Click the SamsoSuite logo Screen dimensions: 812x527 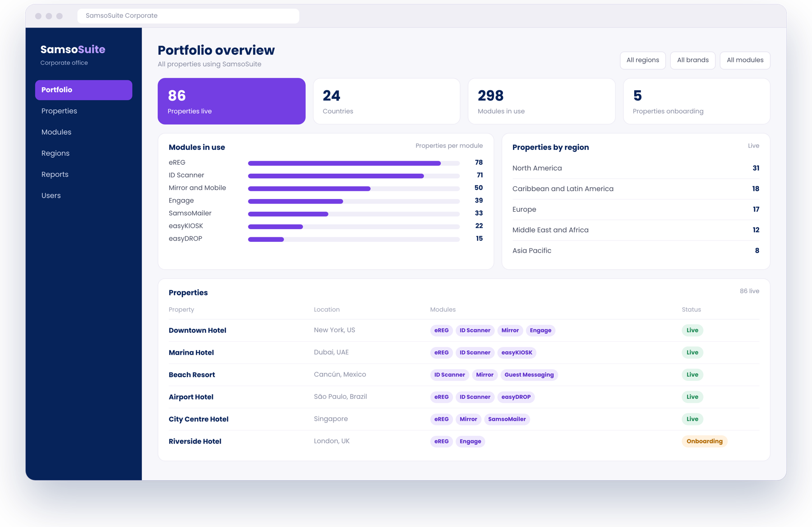(x=73, y=49)
